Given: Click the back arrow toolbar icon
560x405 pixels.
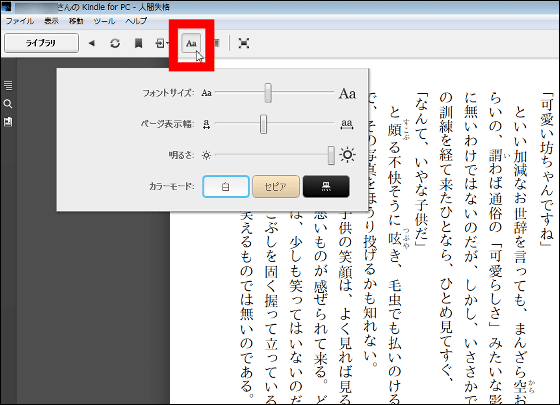Looking at the screenshot, I should (x=92, y=44).
